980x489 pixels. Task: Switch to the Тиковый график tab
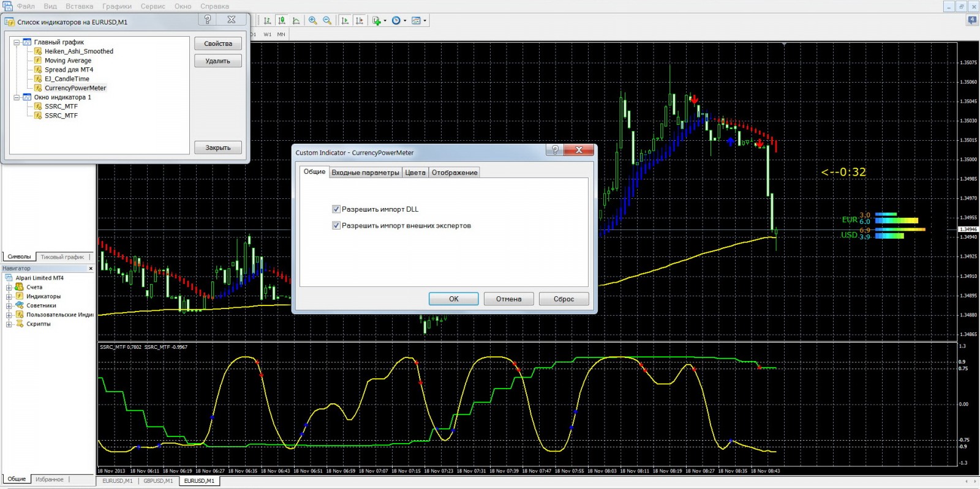click(62, 257)
